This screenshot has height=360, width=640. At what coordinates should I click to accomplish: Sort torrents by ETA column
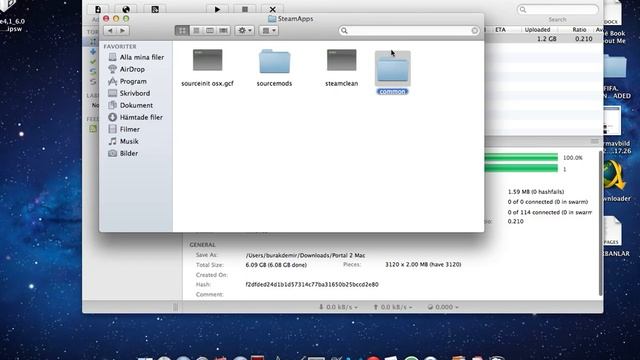(x=500, y=30)
